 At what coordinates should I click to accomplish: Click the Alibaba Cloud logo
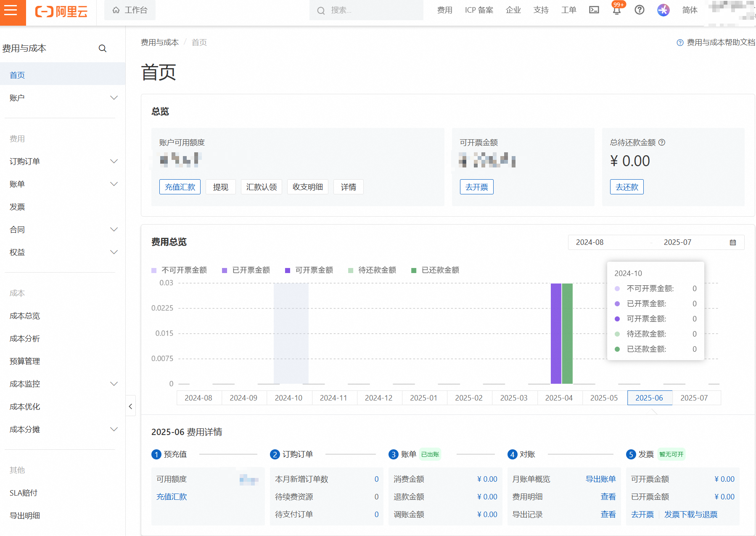pos(61,11)
